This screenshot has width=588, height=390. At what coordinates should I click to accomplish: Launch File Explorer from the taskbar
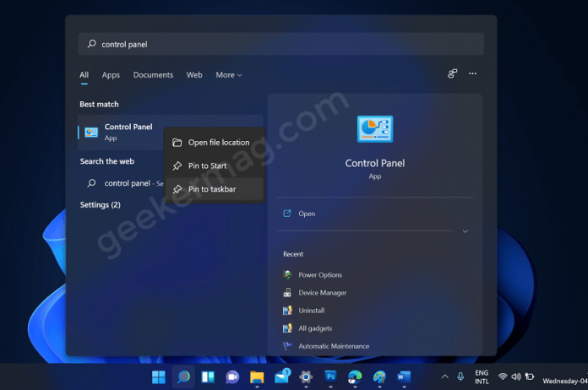(257, 376)
